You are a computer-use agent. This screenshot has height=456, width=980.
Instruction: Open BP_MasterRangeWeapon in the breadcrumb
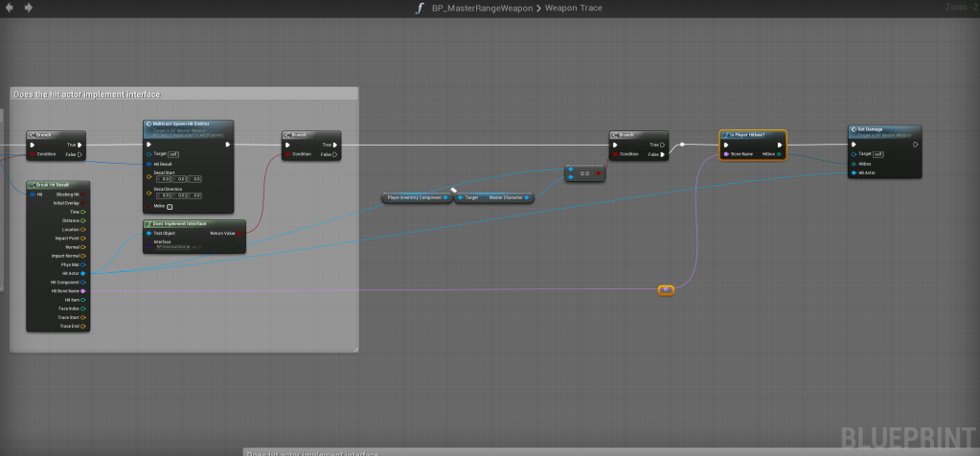tap(482, 8)
